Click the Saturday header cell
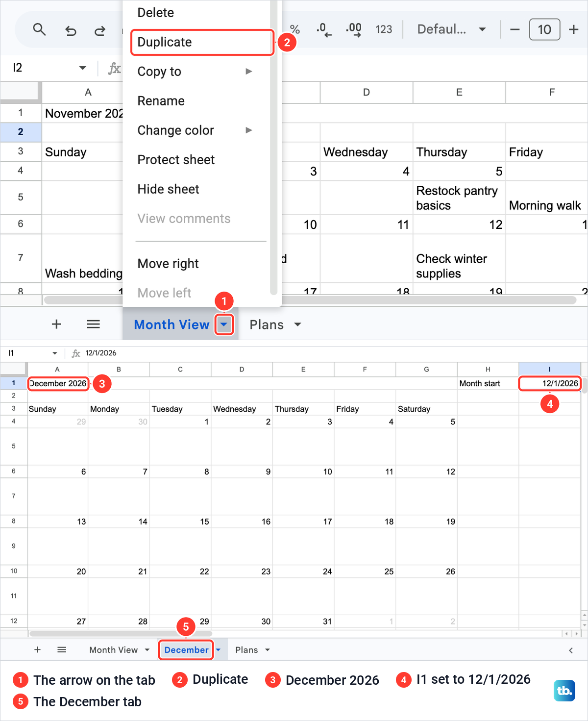 coord(426,409)
